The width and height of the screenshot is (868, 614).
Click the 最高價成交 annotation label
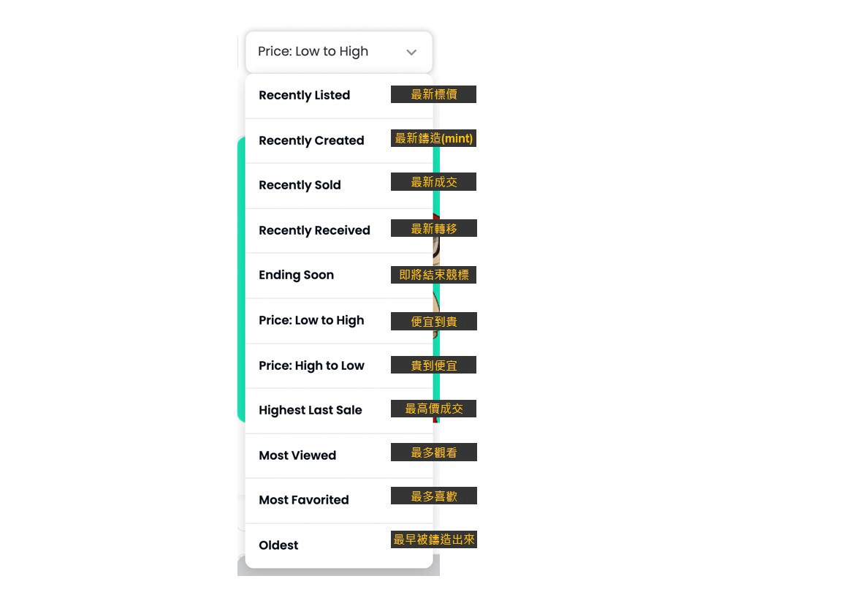pyautogui.click(x=433, y=409)
